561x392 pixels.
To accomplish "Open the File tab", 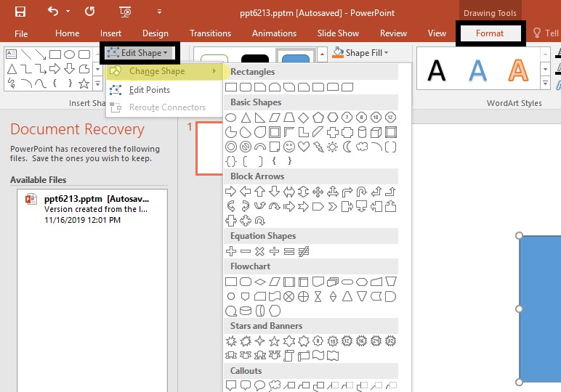I will click(x=21, y=33).
